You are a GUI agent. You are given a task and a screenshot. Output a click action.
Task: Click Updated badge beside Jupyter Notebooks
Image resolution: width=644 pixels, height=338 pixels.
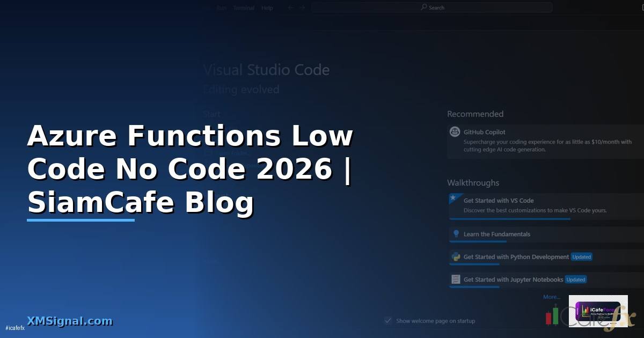(576, 280)
